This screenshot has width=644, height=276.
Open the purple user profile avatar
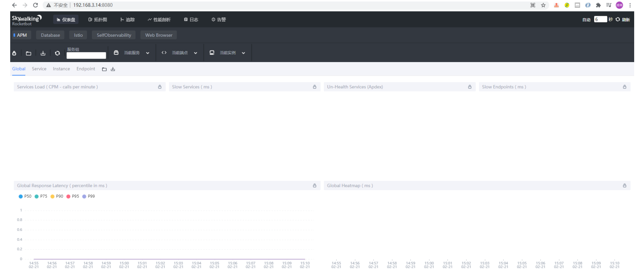pos(619,5)
